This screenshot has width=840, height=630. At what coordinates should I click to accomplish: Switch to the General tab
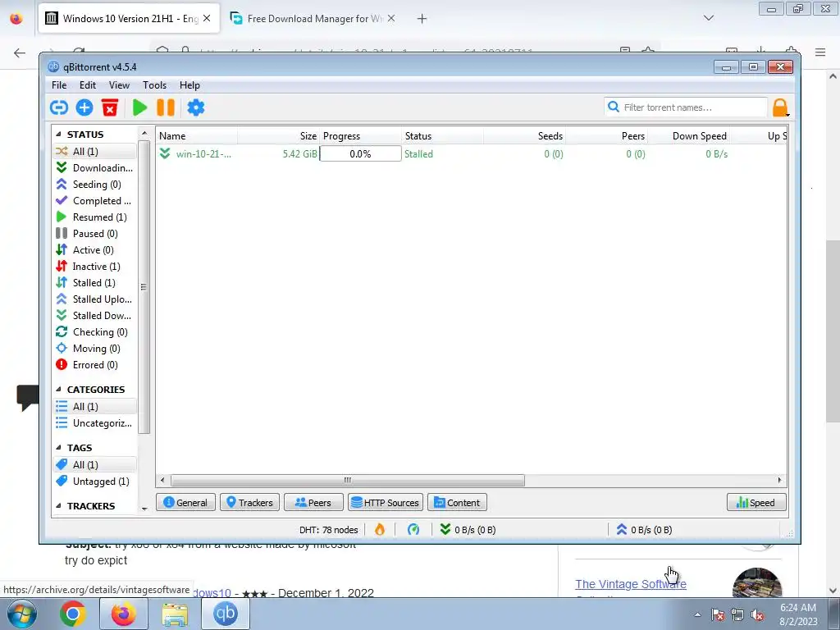[x=185, y=503]
